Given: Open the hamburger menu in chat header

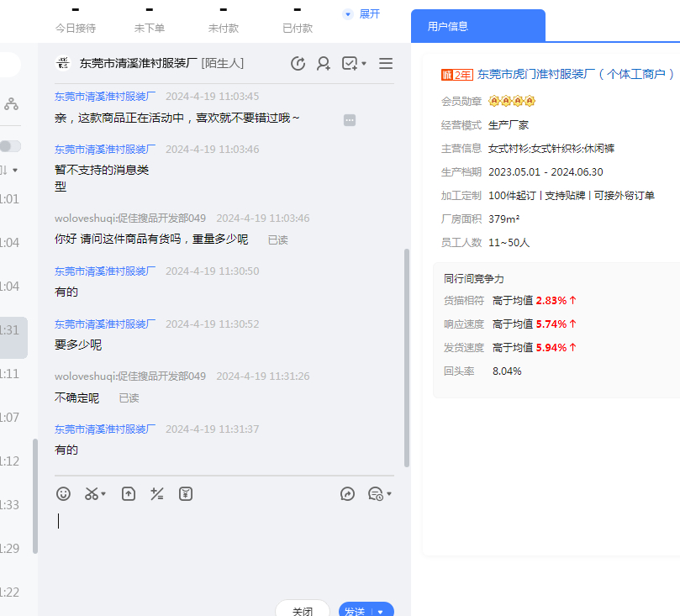Looking at the screenshot, I should 386,63.
